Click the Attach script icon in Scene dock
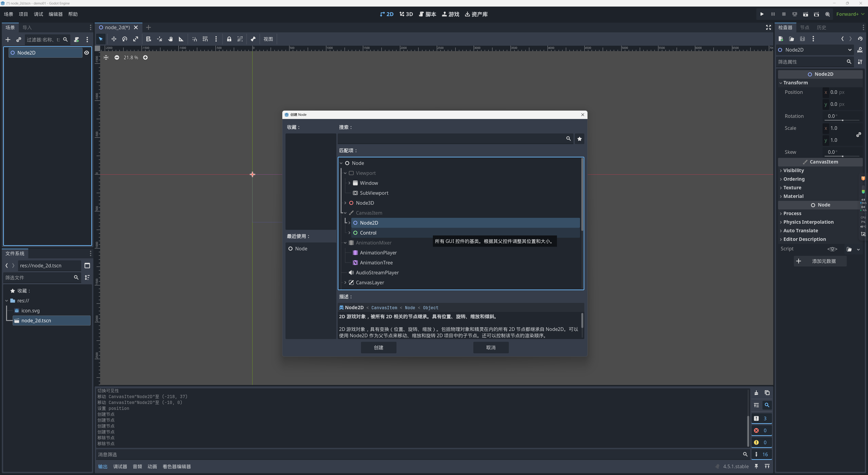 (76, 40)
